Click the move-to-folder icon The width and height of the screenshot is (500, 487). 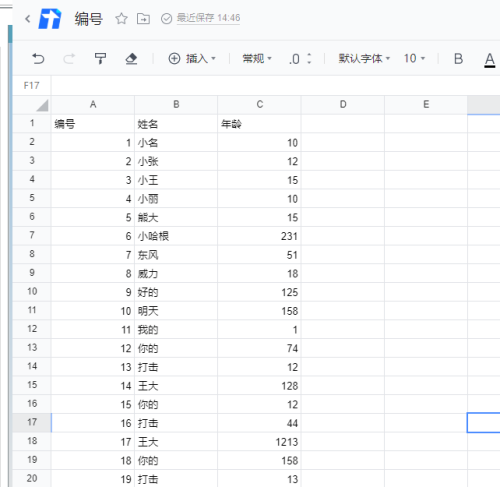tap(143, 19)
